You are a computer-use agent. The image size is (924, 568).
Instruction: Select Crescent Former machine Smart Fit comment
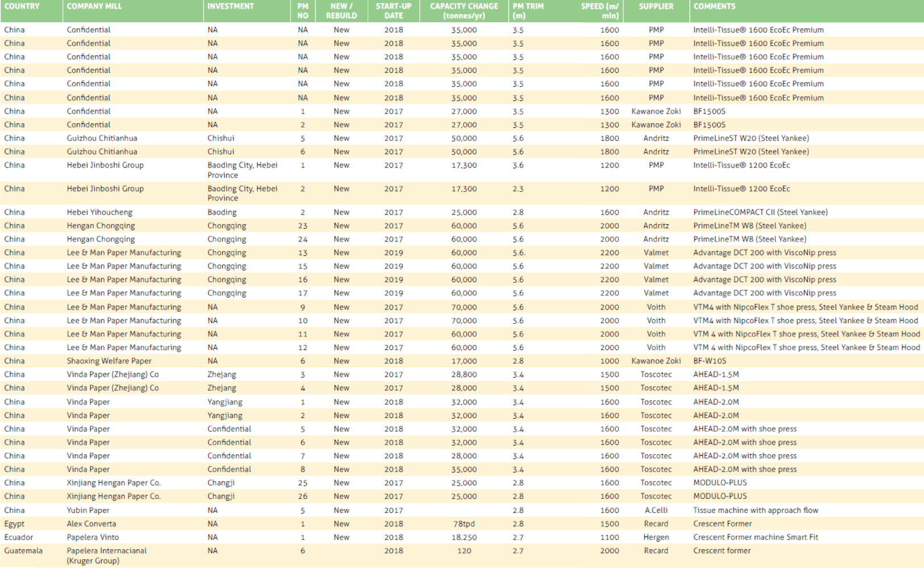point(755,537)
